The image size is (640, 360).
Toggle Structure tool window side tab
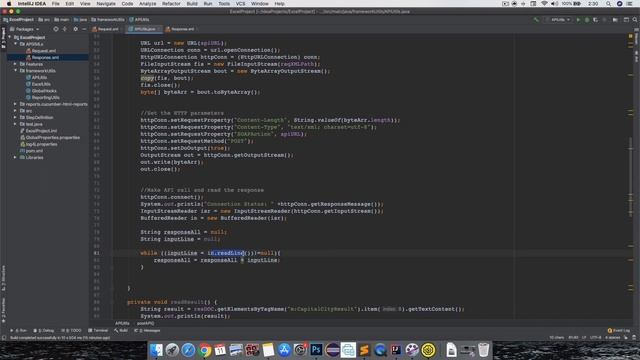4,278
